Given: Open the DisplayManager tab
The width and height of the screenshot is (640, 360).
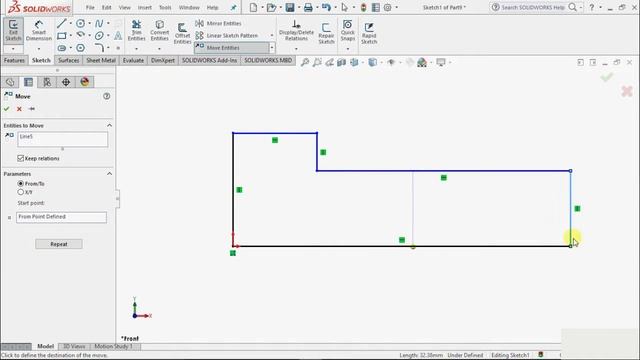Looking at the screenshot, I should [x=84, y=82].
